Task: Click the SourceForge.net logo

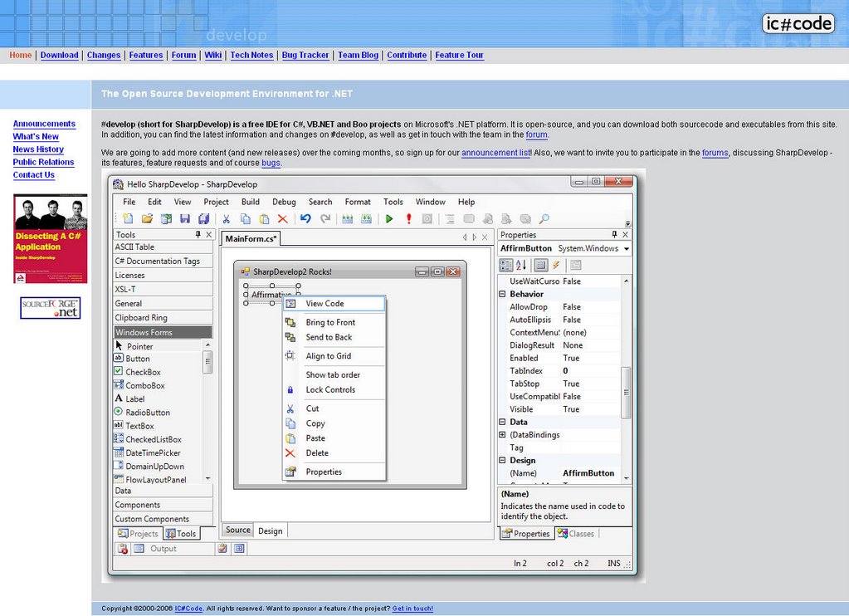Action: click(x=51, y=308)
